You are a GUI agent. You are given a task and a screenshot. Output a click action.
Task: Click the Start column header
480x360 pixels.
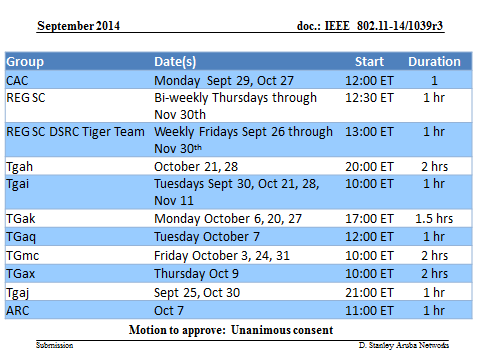(369, 62)
